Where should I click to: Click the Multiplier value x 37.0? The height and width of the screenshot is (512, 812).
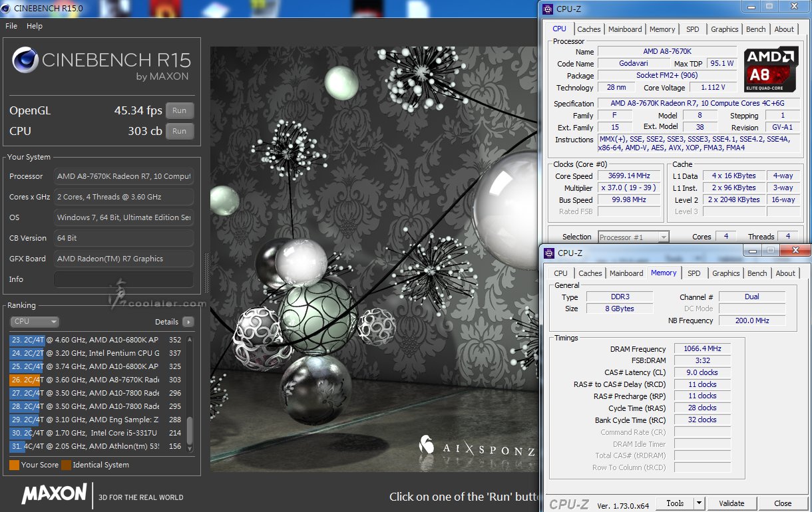[629, 188]
